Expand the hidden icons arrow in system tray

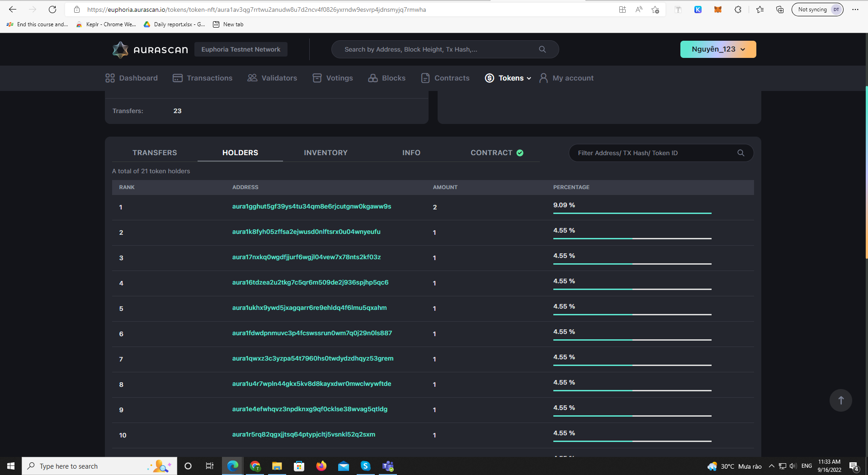772,466
